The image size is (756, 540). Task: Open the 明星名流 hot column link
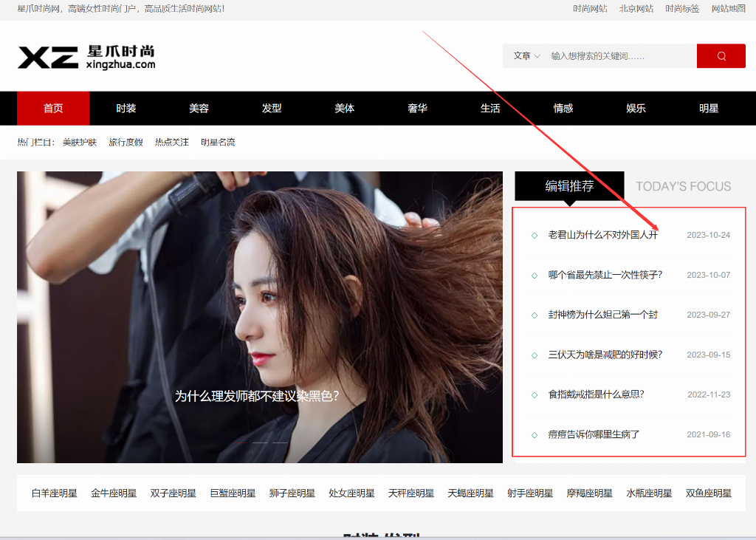click(x=218, y=143)
